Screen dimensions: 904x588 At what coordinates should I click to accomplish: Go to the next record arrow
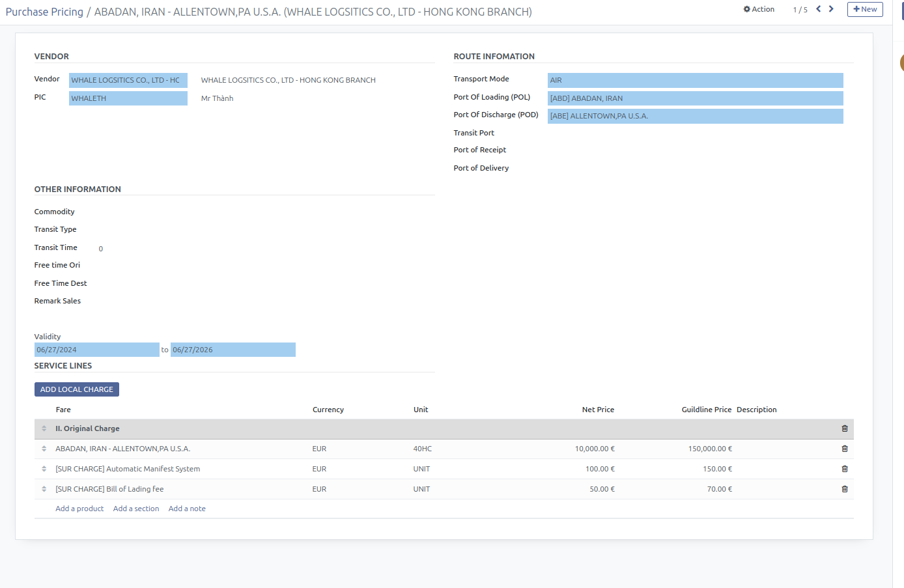pos(831,9)
